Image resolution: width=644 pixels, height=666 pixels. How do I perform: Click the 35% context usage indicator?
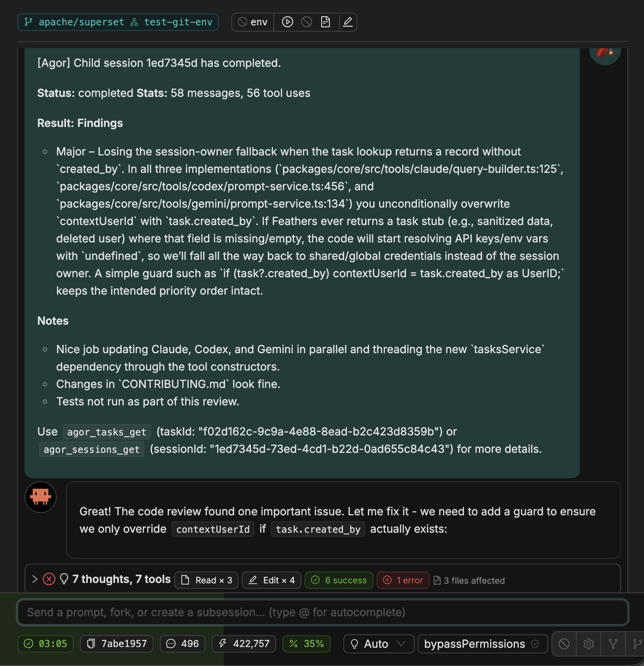pyautogui.click(x=307, y=644)
